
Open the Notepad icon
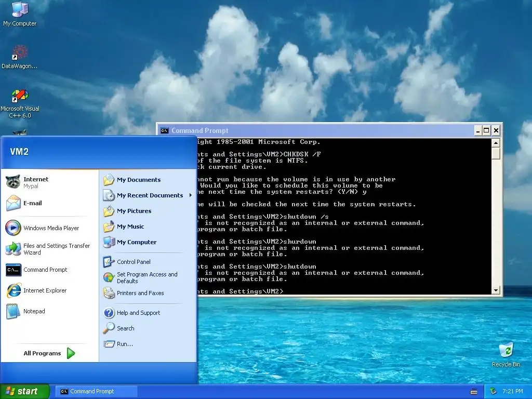point(13,311)
